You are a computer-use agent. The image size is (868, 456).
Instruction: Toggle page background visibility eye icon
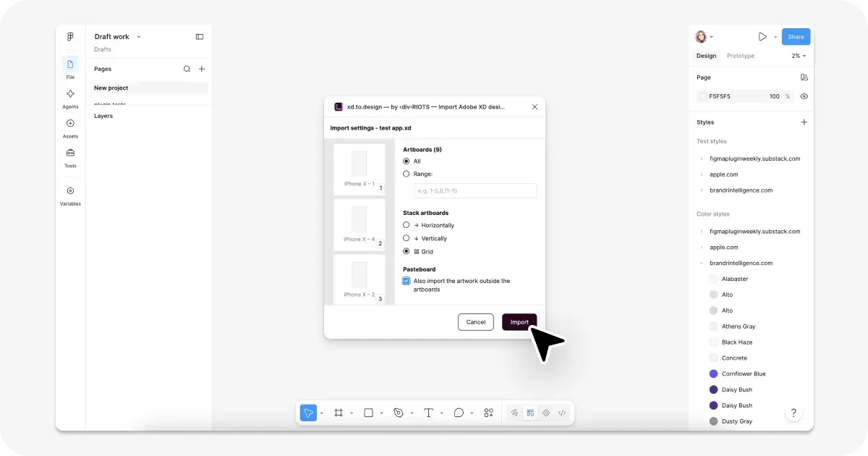tap(804, 96)
